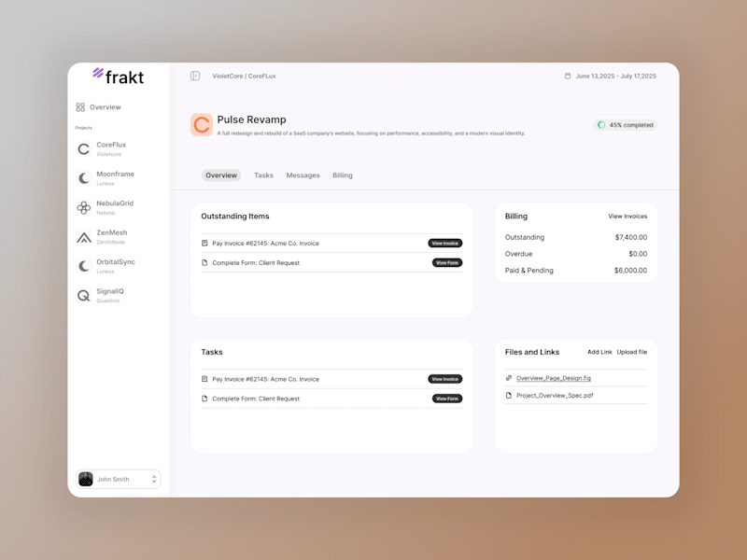Click link icon beside Overview_Page_Design.fig
This screenshot has height=560, width=747.
508,378
